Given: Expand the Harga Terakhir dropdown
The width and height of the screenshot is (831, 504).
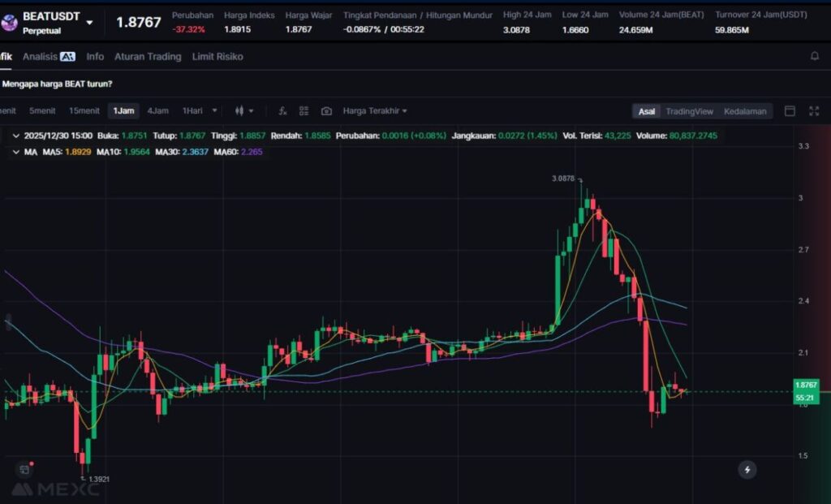Looking at the screenshot, I should 375,111.
